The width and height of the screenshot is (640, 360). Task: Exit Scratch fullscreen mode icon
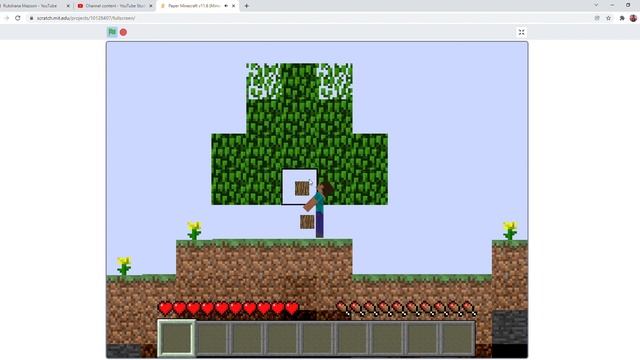(521, 32)
